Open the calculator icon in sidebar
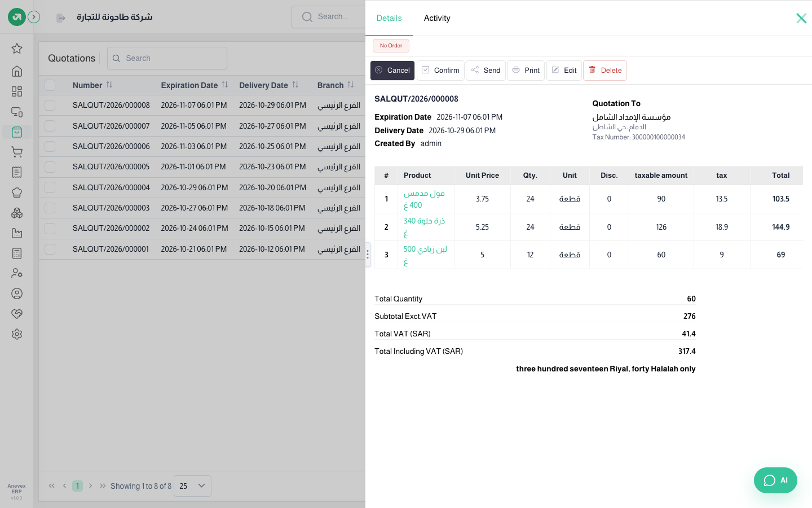This screenshot has height=508, width=812. (x=17, y=253)
